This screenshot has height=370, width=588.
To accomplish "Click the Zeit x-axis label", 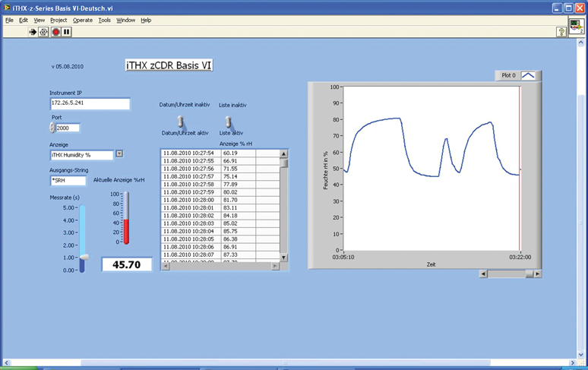I will [431, 264].
